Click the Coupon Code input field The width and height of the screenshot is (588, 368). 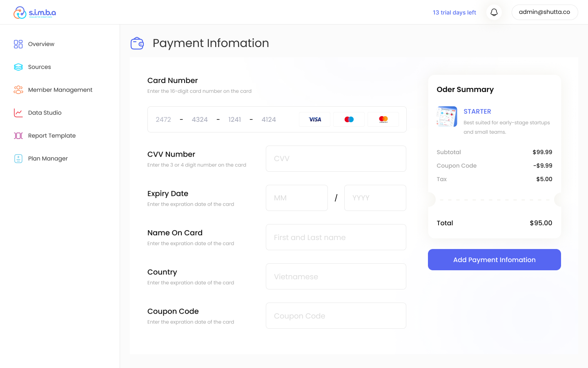[x=336, y=316]
